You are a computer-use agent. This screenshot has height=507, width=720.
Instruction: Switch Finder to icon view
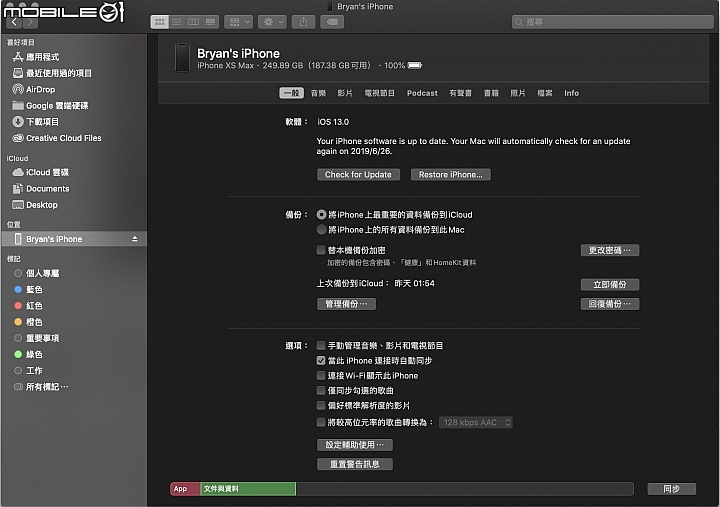click(x=160, y=22)
